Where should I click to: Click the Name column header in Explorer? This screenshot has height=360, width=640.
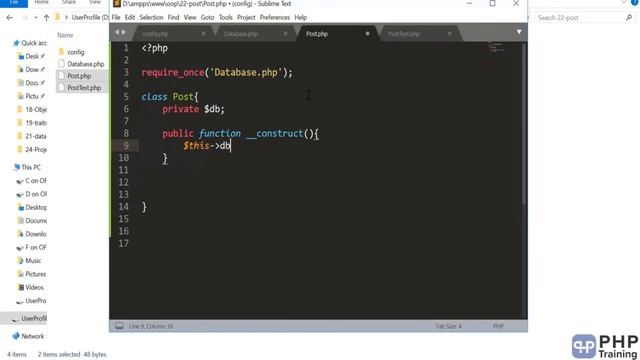tap(65, 36)
